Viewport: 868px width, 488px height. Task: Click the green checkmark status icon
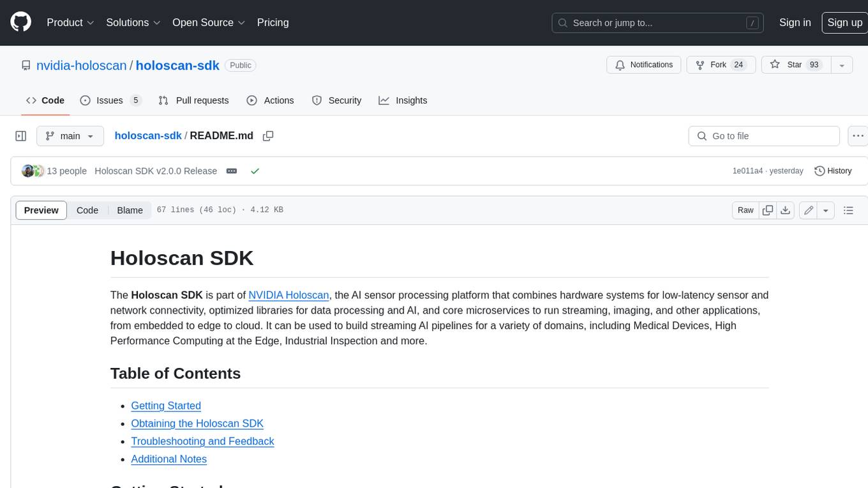click(255, 171)
